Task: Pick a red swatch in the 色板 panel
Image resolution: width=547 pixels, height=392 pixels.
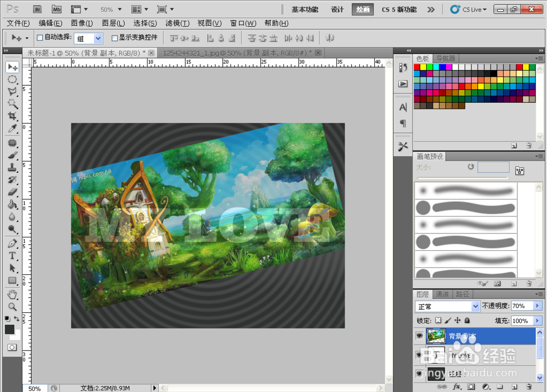Action: click(x=418, y=67)
